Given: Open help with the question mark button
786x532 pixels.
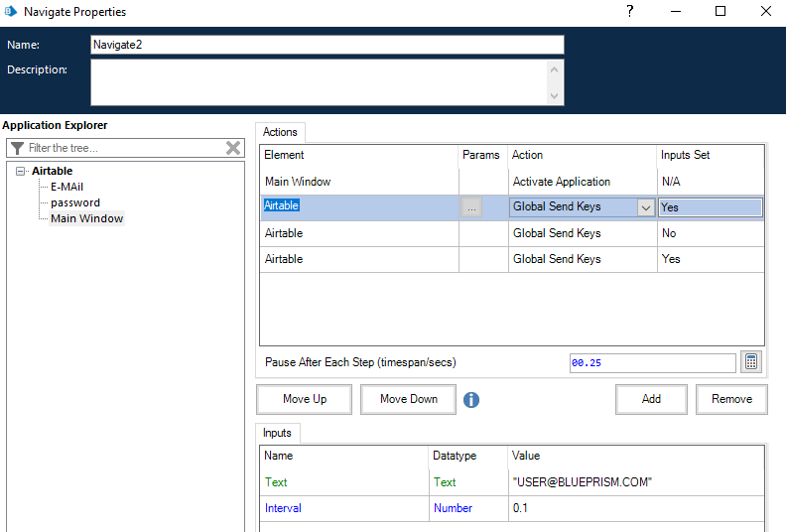Looking at the screenshot, I should click(x=630, y=11).
